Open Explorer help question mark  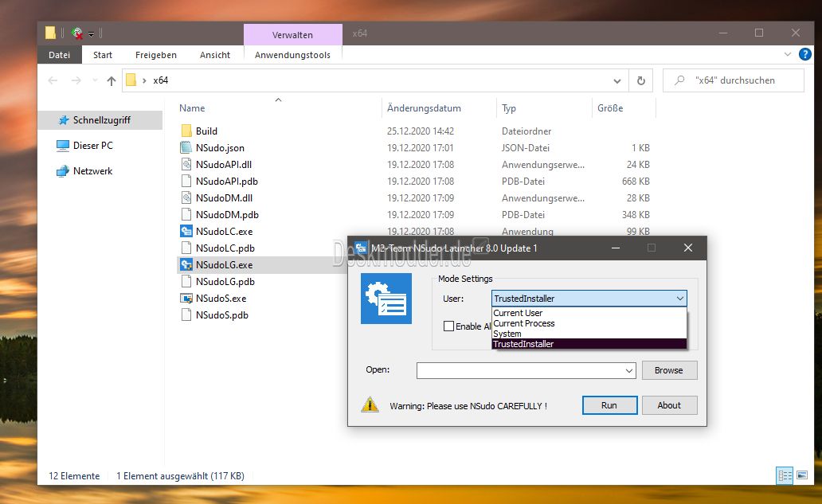point(804,54)
